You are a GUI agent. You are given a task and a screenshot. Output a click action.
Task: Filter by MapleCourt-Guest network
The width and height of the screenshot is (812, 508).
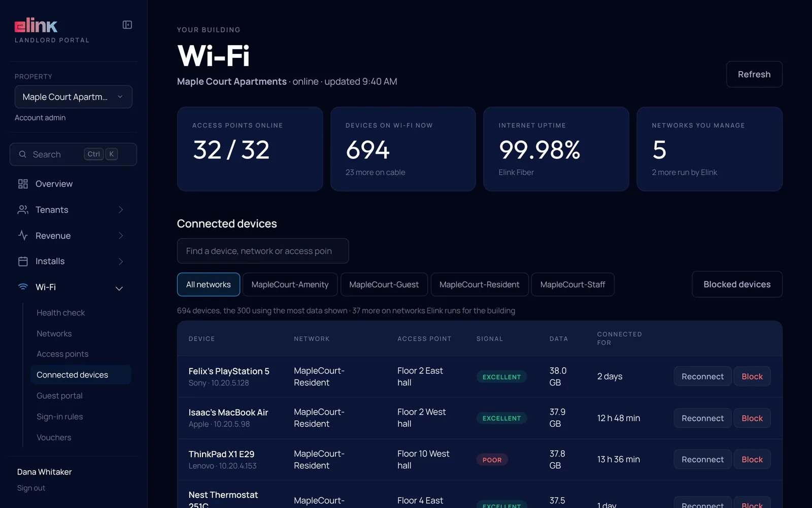click(x=384, y=284)
